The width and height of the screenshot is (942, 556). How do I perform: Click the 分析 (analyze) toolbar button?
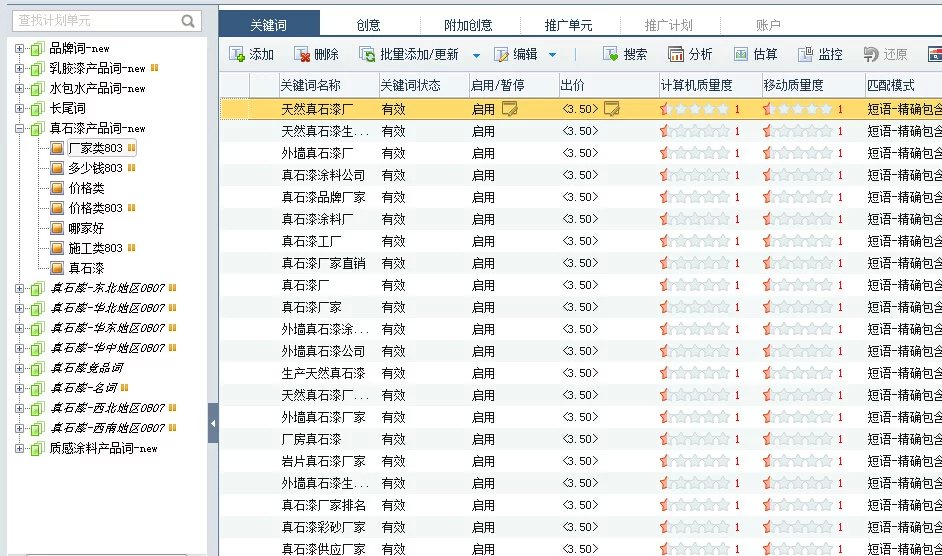click(x=690, y=55)
